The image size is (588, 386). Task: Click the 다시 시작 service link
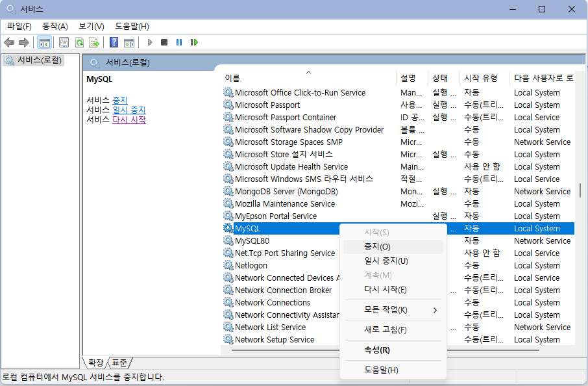pos(129,120)
